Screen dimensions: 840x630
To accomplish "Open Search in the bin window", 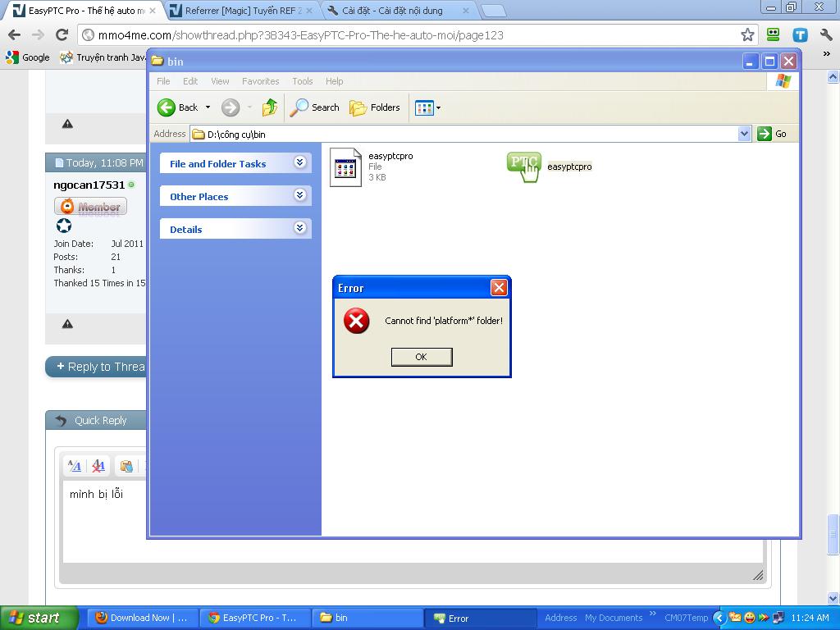I will [x=314, y=107].
